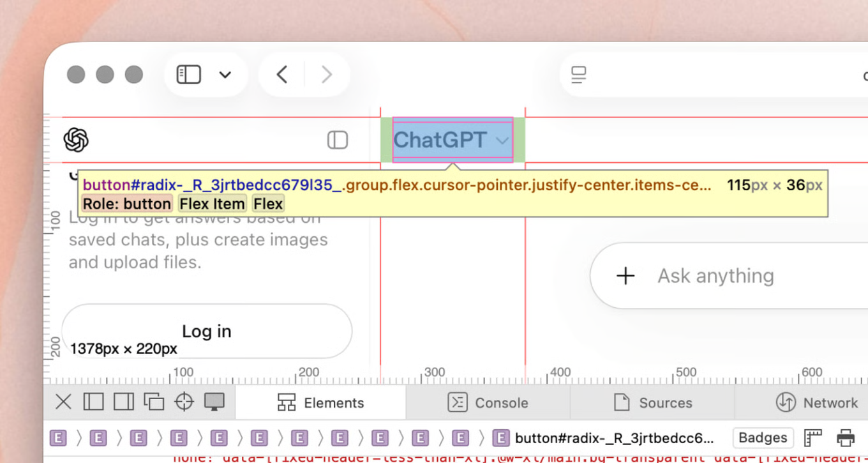Dock Web Inspector to the left side
Screen dimensions: 868x463
93,402
